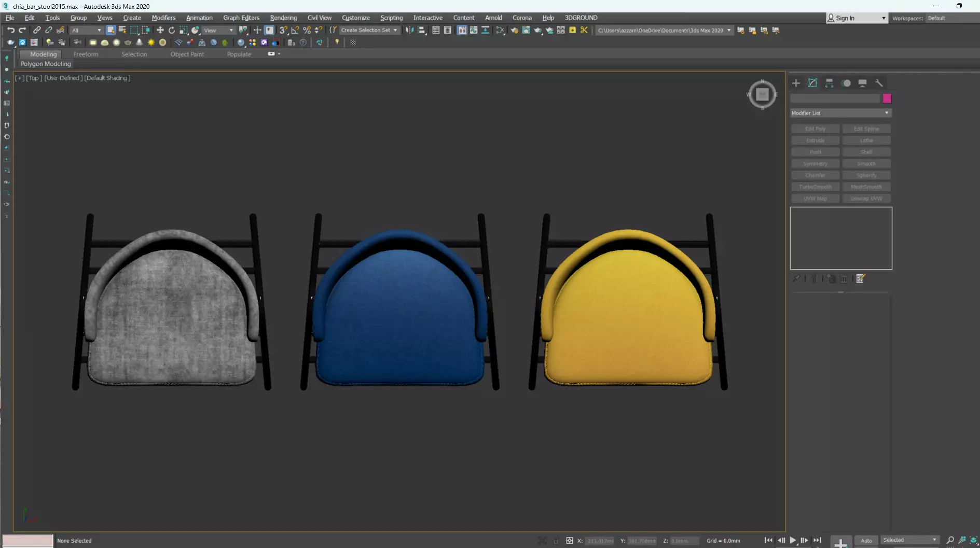The image size is (980, 548).
Task: Click the Align tool icon
Action: click(422, 30)
